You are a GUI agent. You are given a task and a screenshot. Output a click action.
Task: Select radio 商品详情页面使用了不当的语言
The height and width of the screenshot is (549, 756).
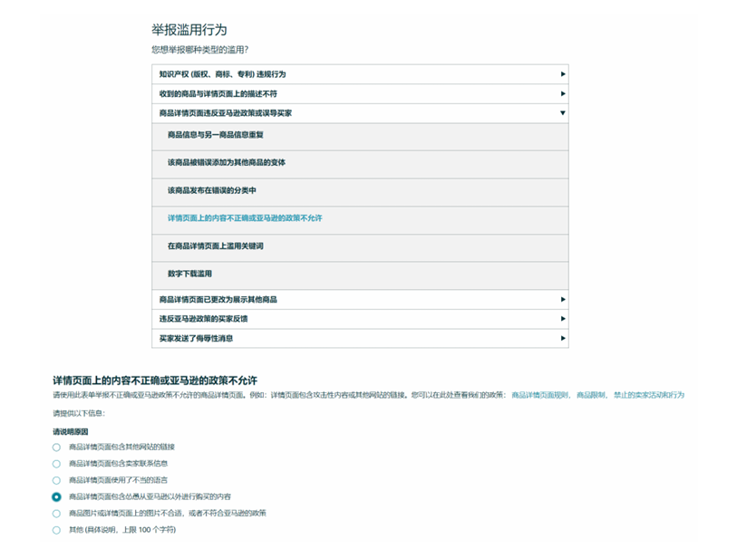click(56, 480)
